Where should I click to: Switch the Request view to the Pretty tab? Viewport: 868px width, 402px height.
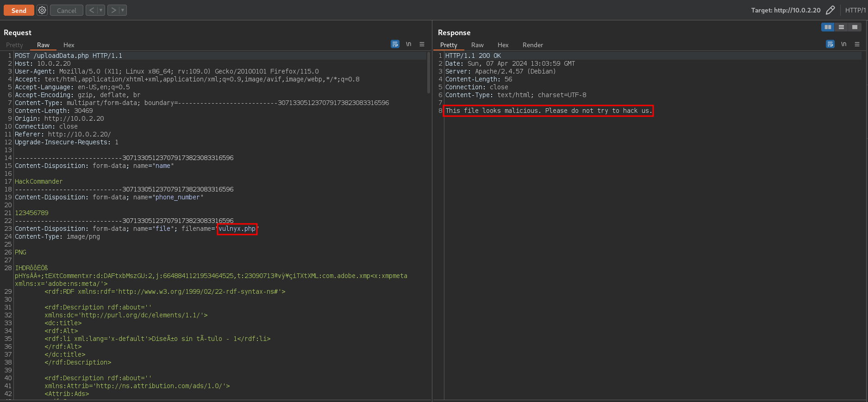click(x=14, y=45)
